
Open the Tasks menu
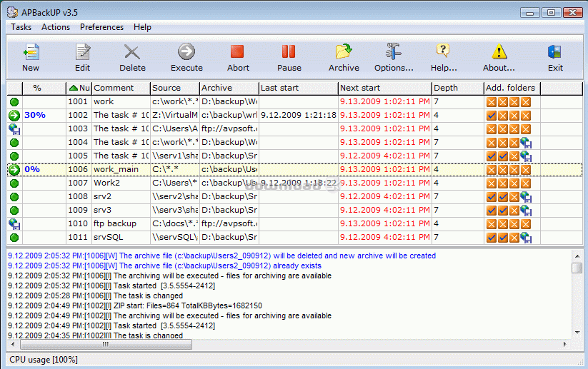pyautogui.click(x=21, y=27)
